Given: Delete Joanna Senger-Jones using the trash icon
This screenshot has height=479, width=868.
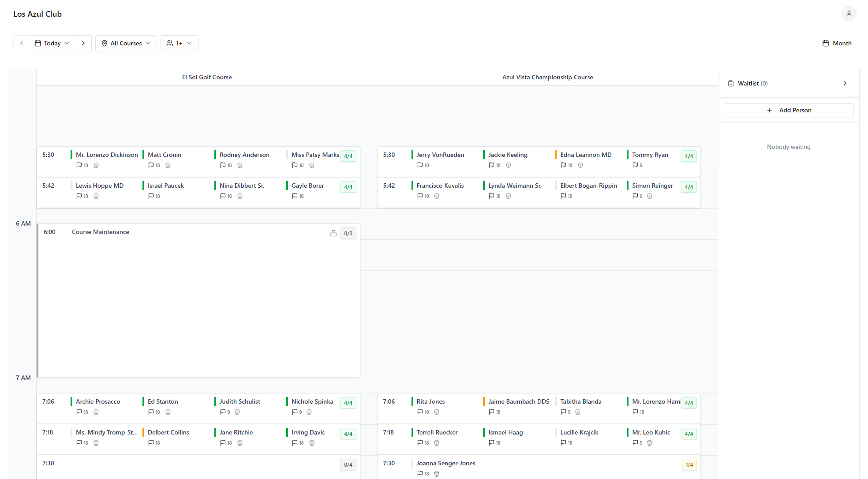Looking at the screenshot, I should pyautogui.click(x=437, y=474).
